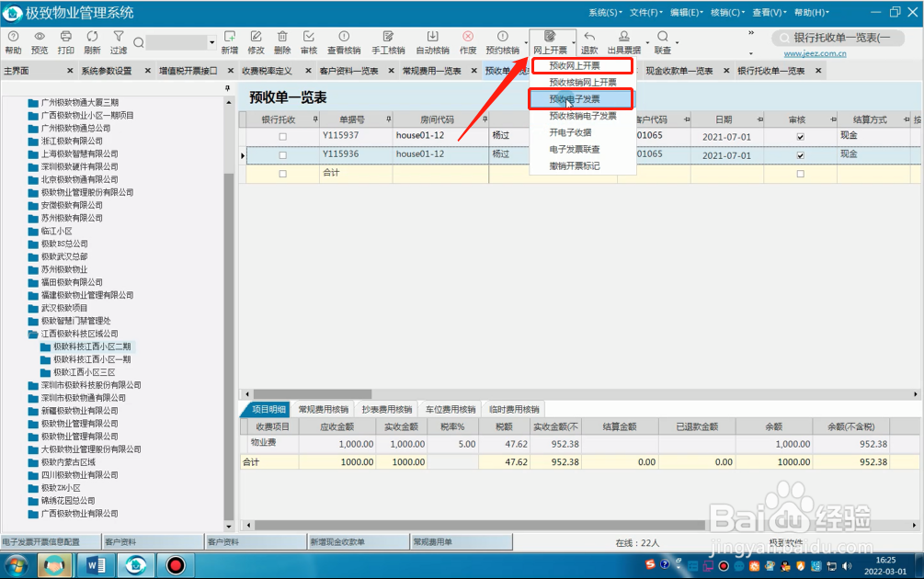The height and width of the screenshot is (579, 924).
Task: Open the search box dropdown arrow
Action: (x=211, y=42)
